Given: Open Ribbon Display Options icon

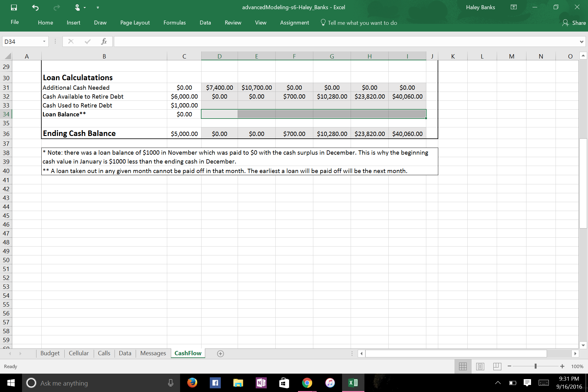Looking at the screenshot, I should click(x=514, y=7).
